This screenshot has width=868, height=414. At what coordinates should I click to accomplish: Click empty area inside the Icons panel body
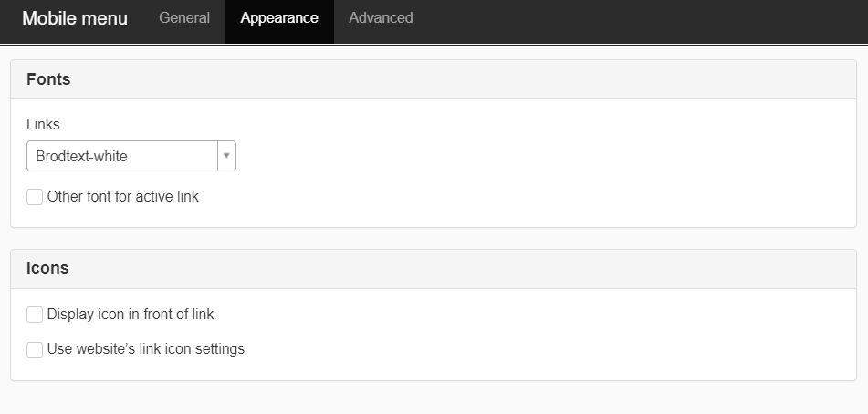pyautogui.click(x=548, y=333)
